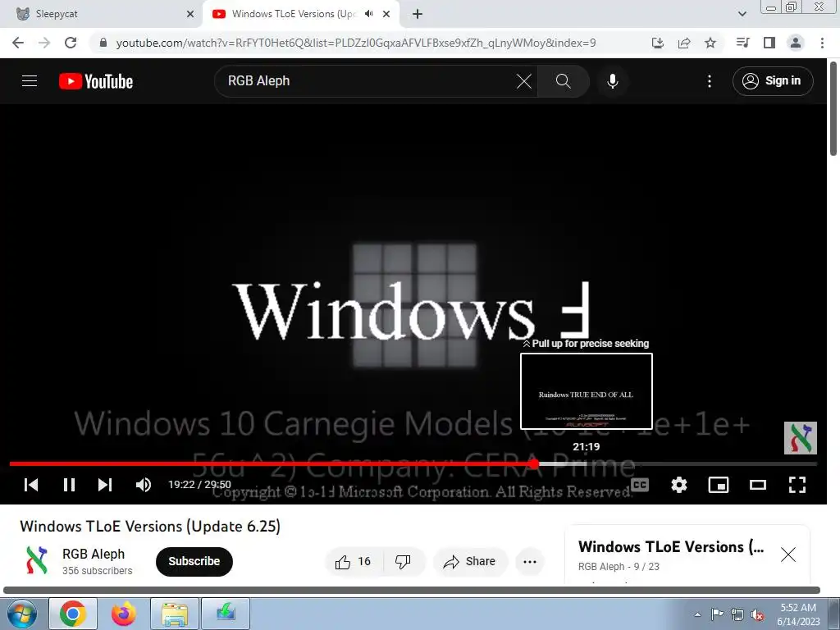Toggle theater mode

coord(757,485)
